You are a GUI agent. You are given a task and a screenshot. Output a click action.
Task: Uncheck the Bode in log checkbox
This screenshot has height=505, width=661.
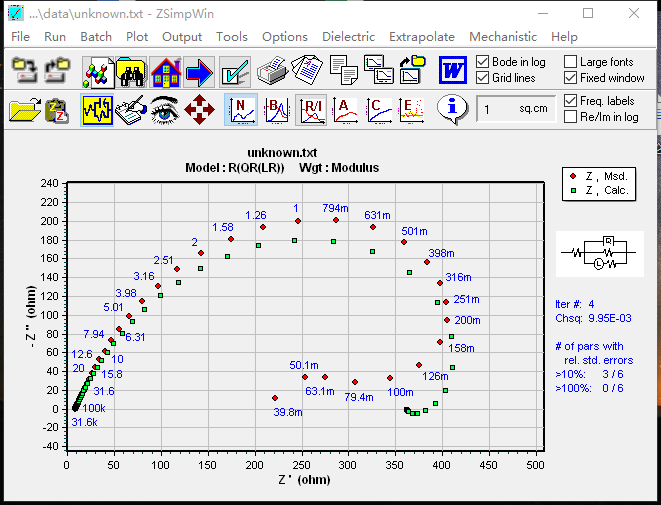point(483,62)
